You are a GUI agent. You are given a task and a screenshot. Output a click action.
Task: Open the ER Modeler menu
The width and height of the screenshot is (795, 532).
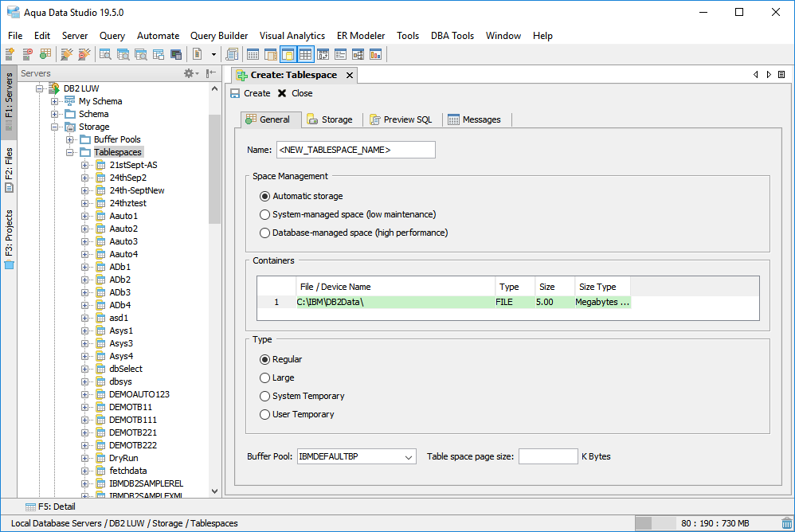[x=361, y=36]
